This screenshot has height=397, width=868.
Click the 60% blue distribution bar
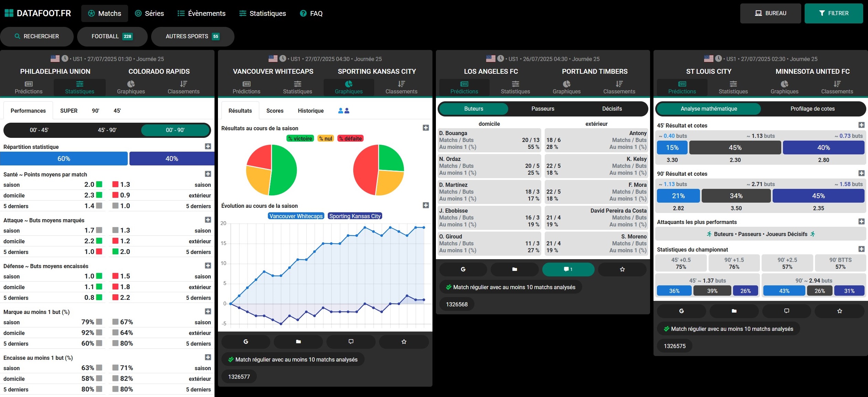[64, 159]
